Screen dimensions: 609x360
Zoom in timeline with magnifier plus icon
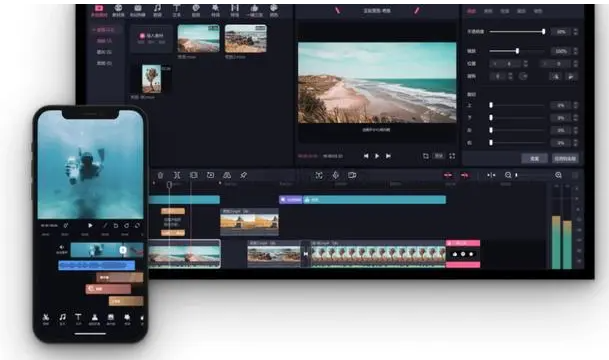tap(559, 176)
